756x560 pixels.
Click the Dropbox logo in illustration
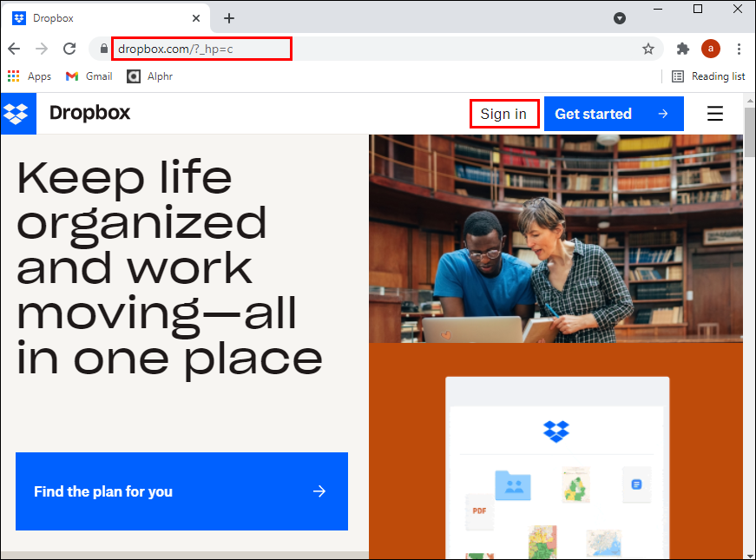pyautogui.click(x=555, y=432)
